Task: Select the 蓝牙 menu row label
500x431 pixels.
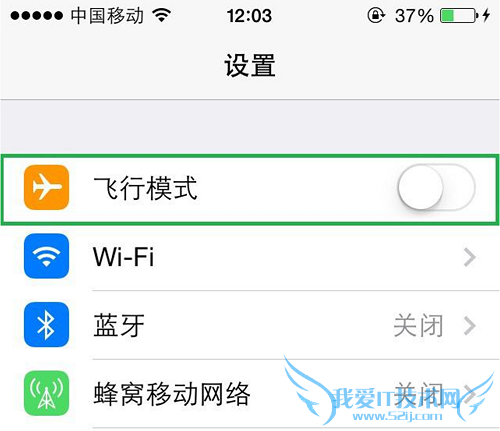Action: 119,325
